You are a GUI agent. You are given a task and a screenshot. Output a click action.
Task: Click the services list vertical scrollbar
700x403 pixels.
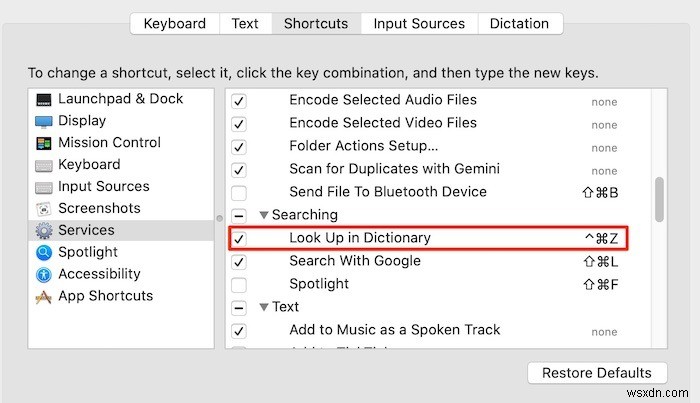pyautogui.click(x=658, y=200)
